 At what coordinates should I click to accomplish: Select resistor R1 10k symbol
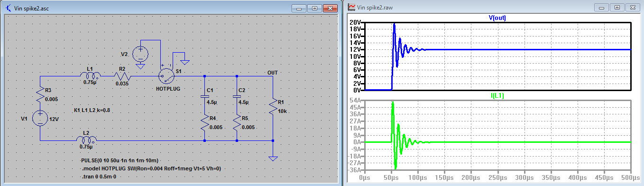click(273, 106)
